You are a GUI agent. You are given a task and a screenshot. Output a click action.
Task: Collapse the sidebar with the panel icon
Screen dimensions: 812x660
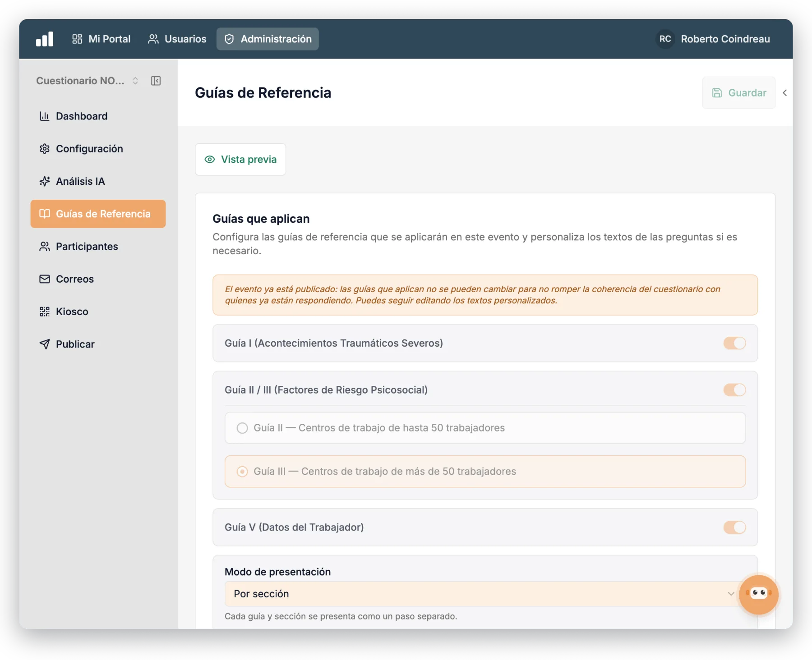pos(156,81)
